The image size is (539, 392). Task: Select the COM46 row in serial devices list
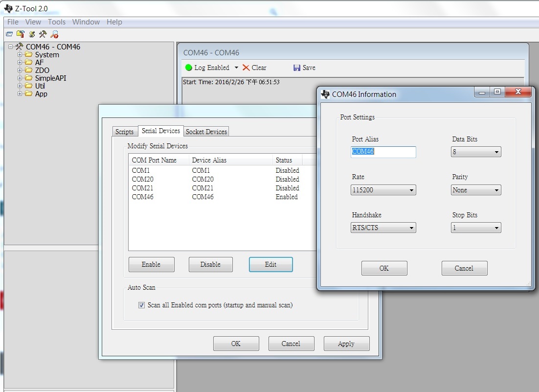click(222, 197)
